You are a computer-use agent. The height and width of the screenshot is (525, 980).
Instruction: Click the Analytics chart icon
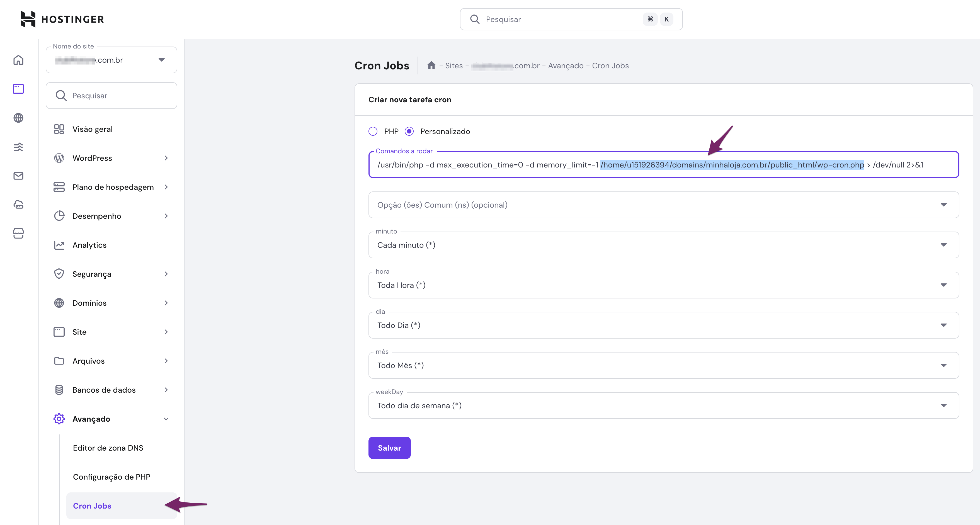[x=59, y=245]
